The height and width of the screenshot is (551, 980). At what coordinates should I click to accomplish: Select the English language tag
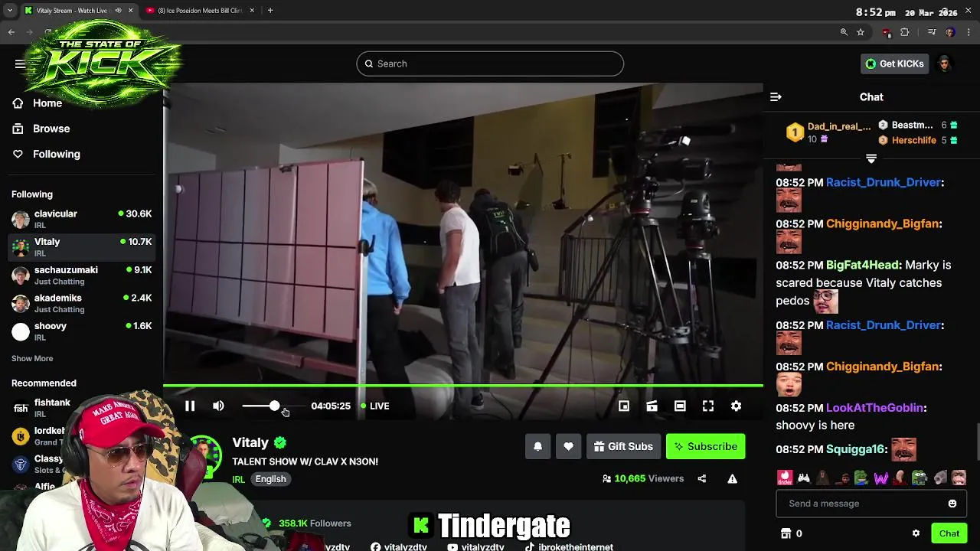(x=270, y=479)
